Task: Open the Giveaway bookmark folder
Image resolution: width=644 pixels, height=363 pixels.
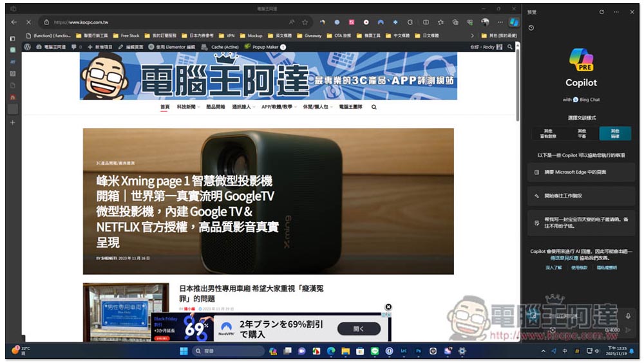Action: tap(309, 36)
